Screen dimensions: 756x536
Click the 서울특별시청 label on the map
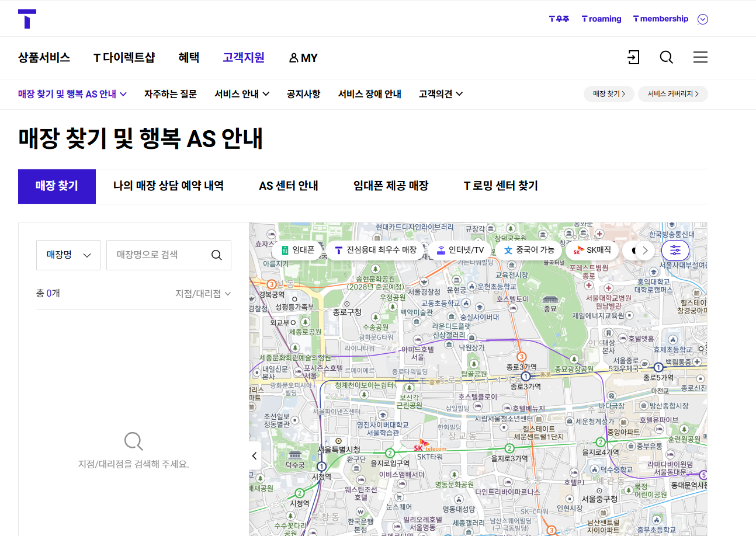[x=338, y=449]
